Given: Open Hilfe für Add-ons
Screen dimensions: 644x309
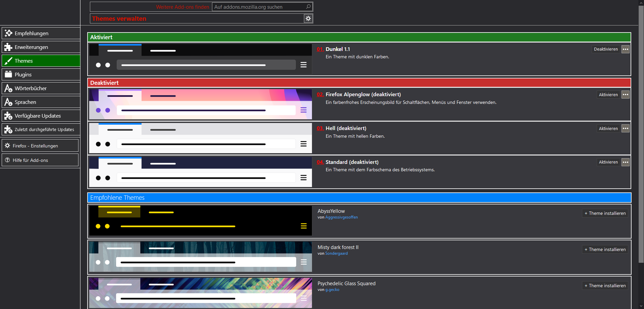Looking at the screenshot, I should pos(40,160).
